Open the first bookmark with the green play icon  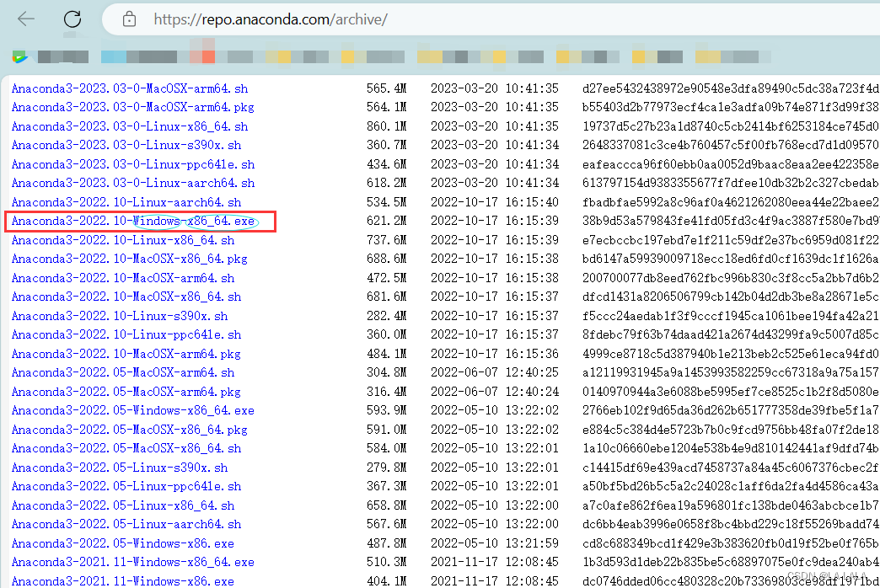[19, 56]
